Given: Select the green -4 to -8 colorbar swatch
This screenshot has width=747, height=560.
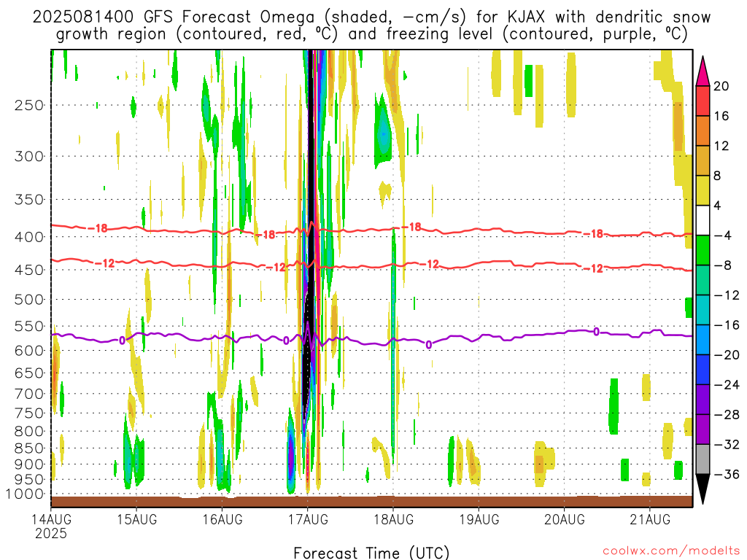Looking at the screenshot, I should click(703, 251).
